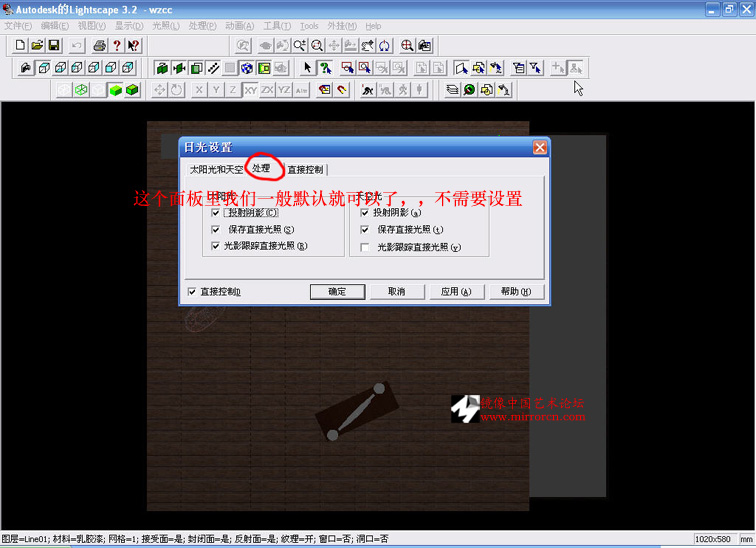The width and height of the screenshot is (756, 548).
Task: Toggle 光影跟踪直接光照(R) checkbox
Action: pos(216,246)
